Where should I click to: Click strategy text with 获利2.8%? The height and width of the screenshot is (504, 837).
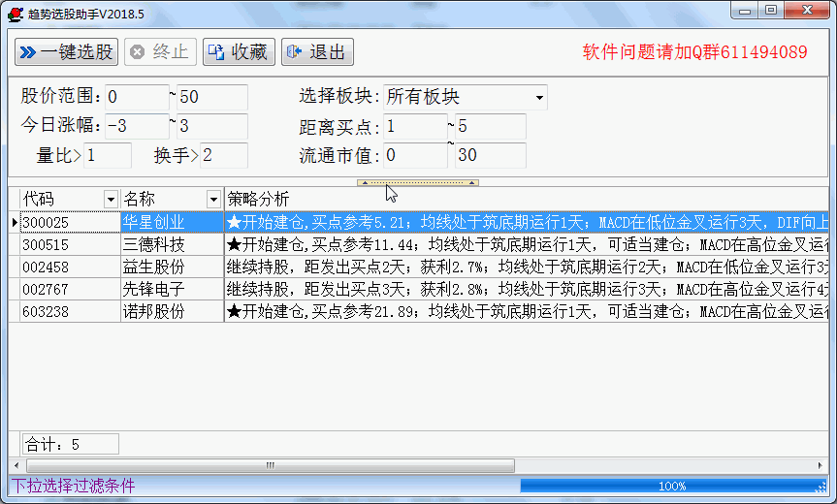click(527, 289)
